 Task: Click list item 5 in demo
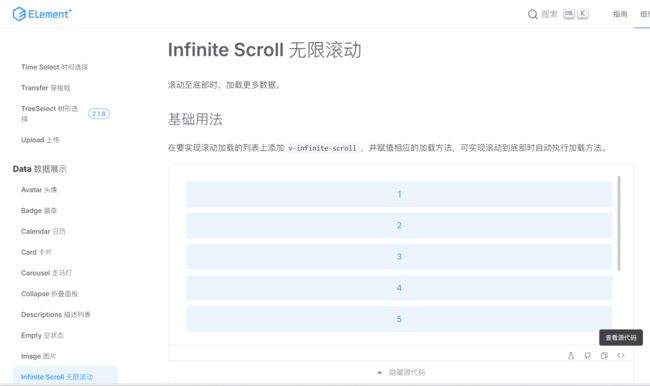[399, 319]
